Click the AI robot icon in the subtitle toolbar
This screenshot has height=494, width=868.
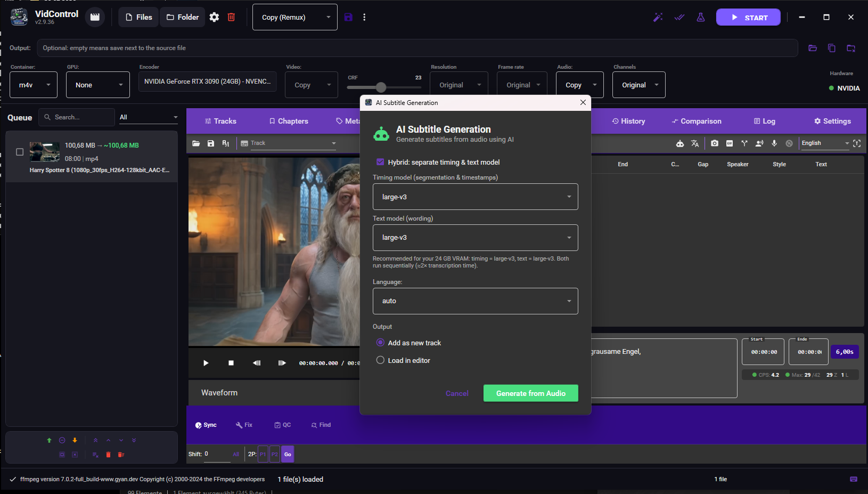click(x=680, y=143)
